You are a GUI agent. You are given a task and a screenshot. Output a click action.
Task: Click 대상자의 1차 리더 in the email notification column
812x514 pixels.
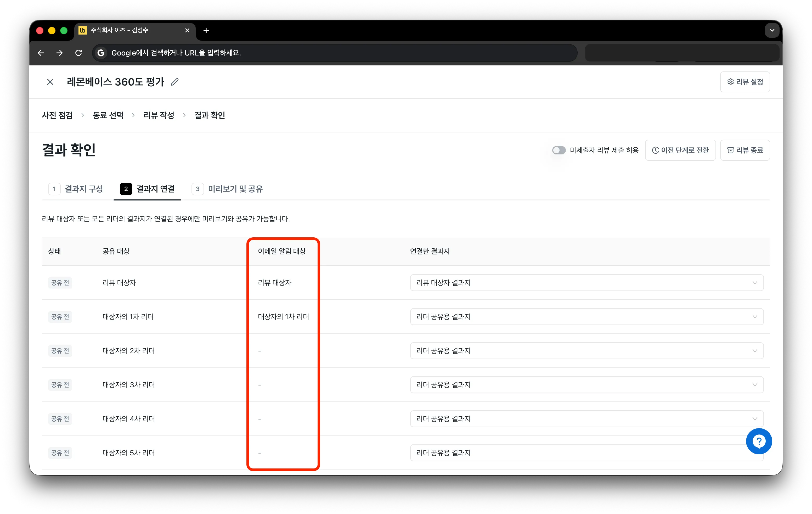(283, 317)
